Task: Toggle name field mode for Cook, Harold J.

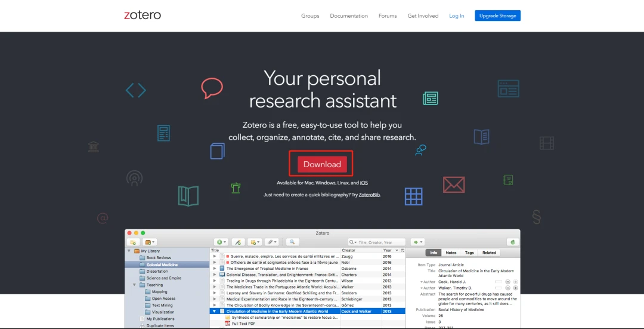Action: 498,282
